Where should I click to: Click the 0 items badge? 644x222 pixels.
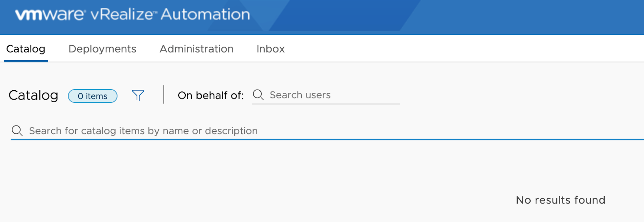(93, 96)
